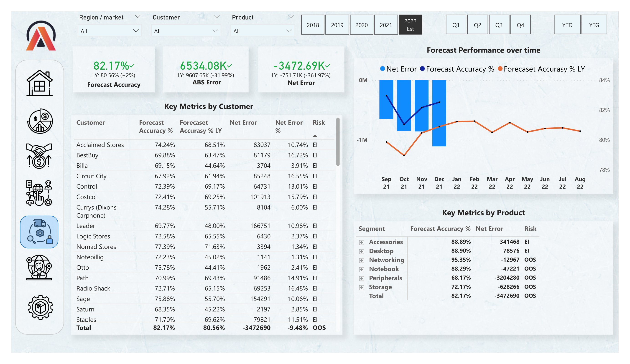Select the 2018 year button
Image resolution: width=630 pixels, height=364 pixels.
313,25
